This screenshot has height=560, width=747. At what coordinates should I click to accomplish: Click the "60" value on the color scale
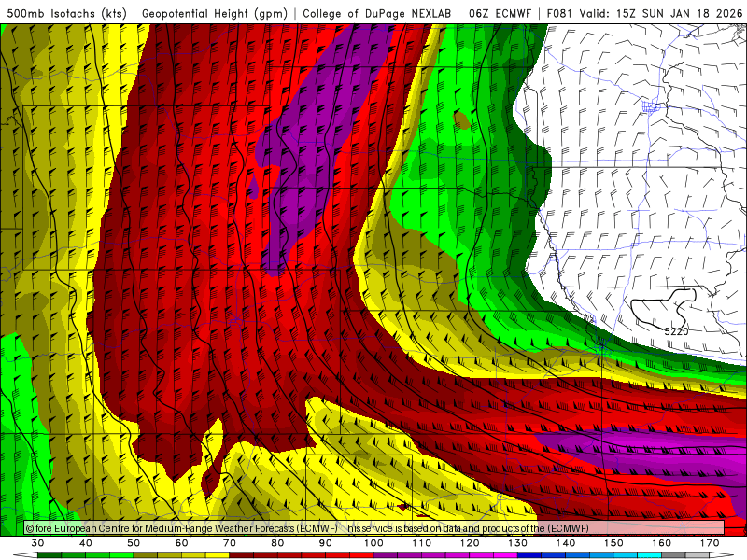coord(181,543)
